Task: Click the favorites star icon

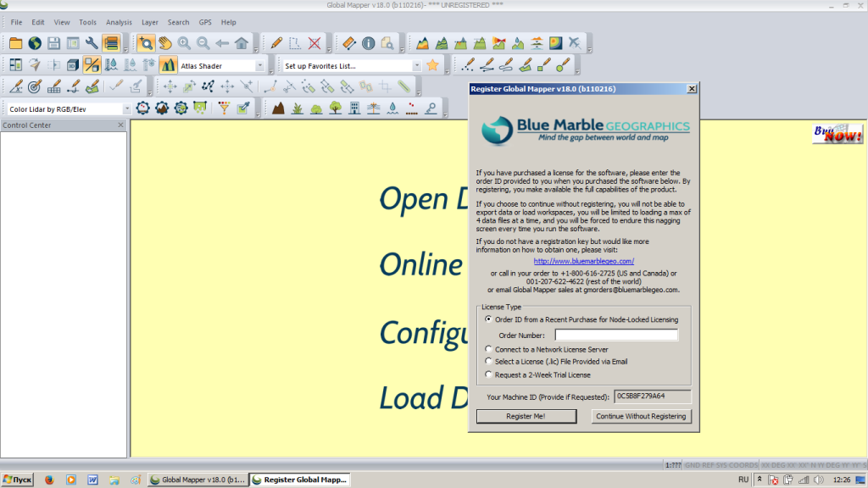Action: pos(433,65)
